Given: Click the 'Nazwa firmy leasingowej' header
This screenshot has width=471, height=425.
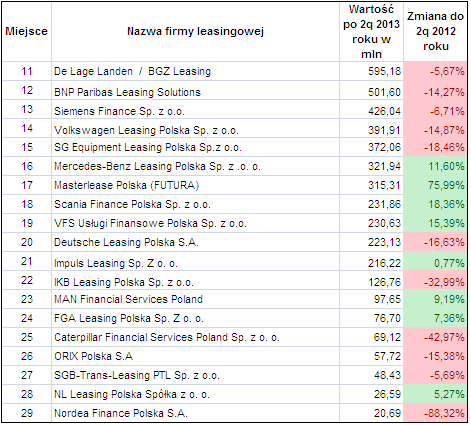Looking at the screenshot, I should pos(195,32).
